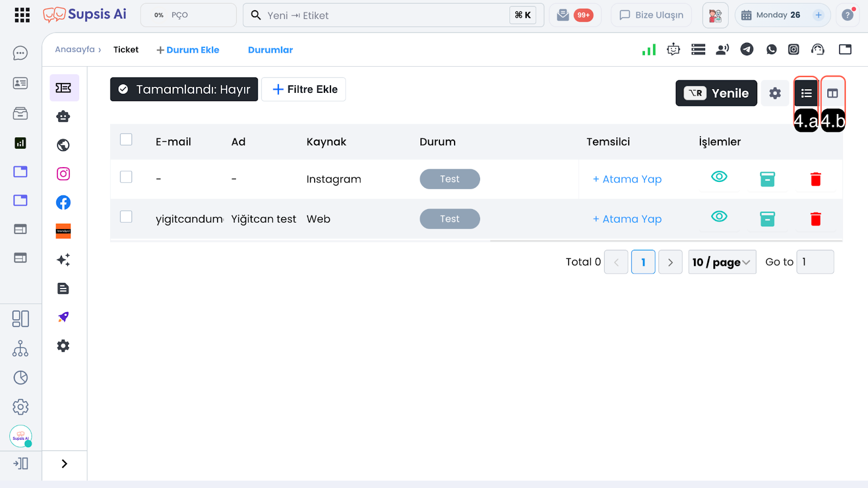The image size is (868, 488).
Task: Open the Durumlar tab
Action: tap(270, 50)
